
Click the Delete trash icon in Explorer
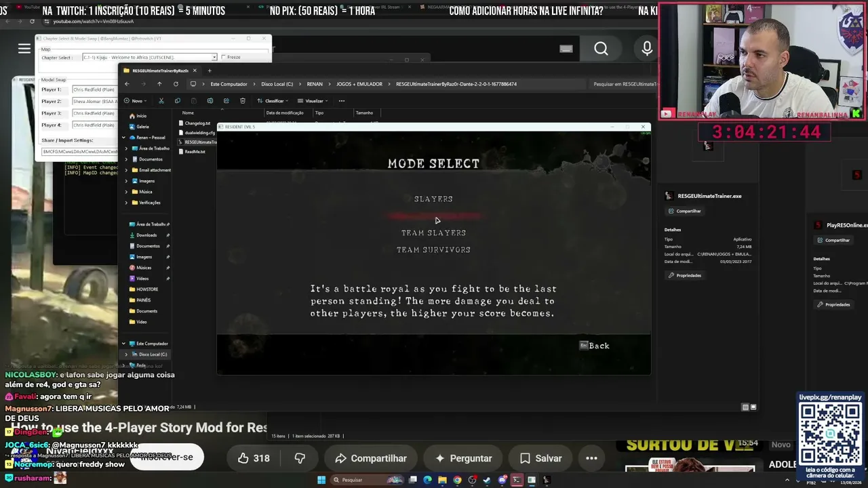(x=243, y=101)
